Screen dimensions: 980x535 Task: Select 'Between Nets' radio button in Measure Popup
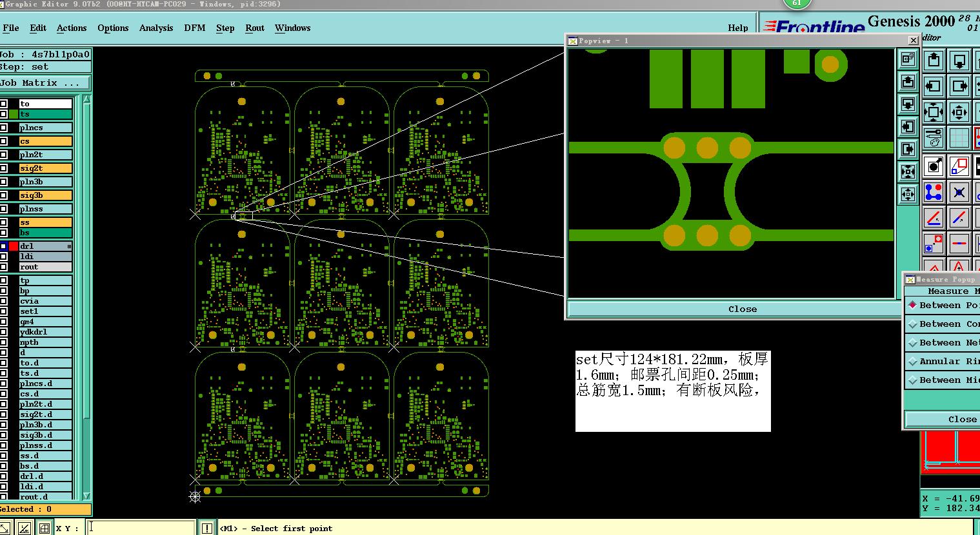point(912,342)
